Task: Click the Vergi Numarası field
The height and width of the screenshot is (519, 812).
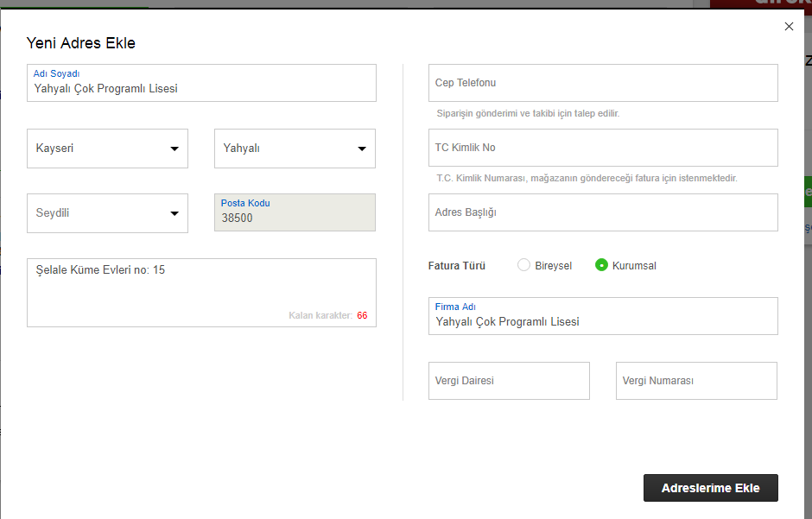Action: tap(696, 381)
